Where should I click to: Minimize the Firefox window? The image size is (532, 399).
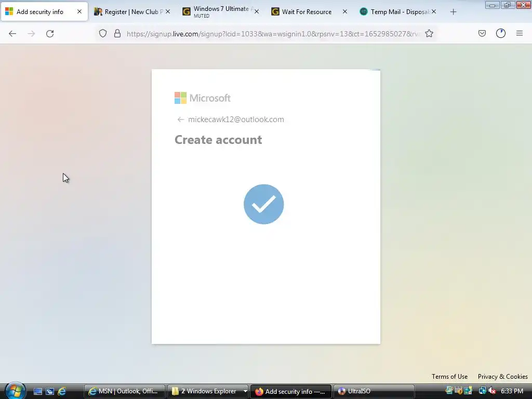click(x=492, y=5)
